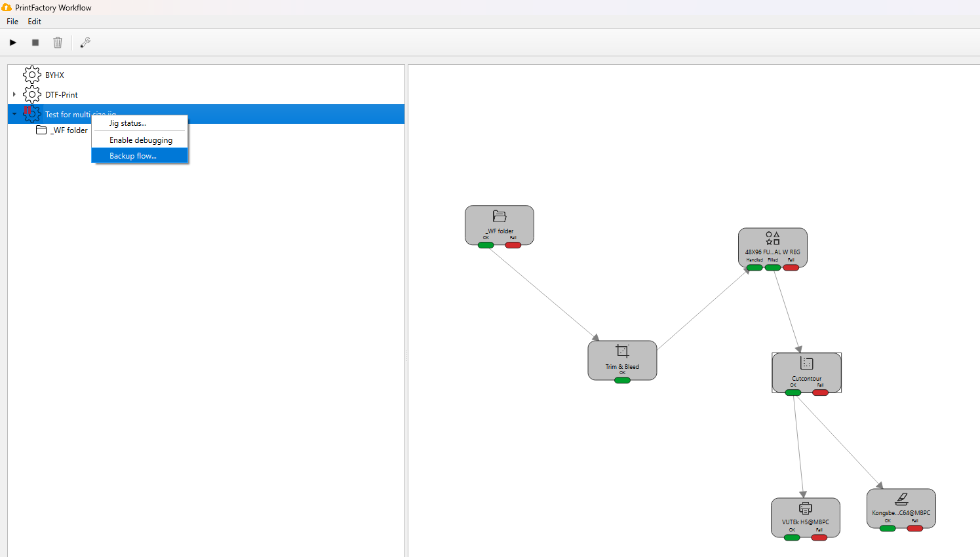Click red Fail port of 48X96 node
The height and width of the screenshot is (557, 980).
(791, 267)
